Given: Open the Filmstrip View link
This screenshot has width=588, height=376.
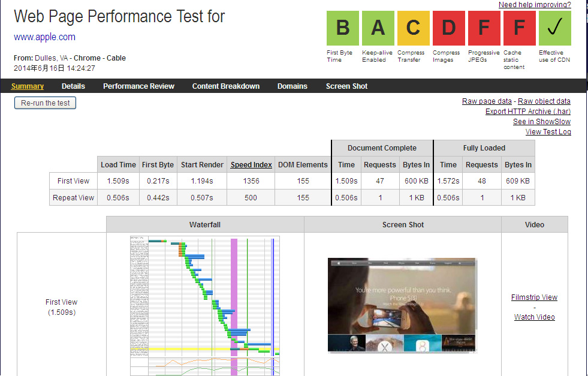Looking at the screenshot, I should click(534, 297).
